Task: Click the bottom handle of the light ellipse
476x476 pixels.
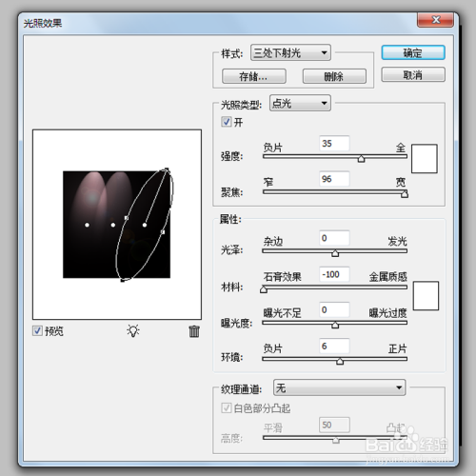Action: coord(123,281)
